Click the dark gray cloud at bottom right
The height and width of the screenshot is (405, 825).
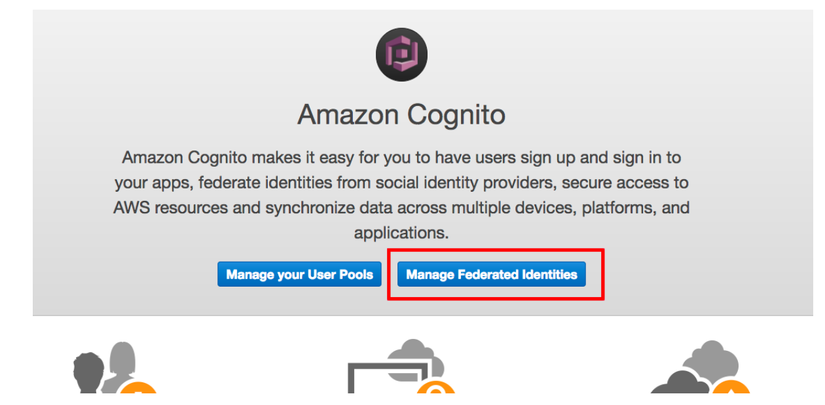[675, 380]
